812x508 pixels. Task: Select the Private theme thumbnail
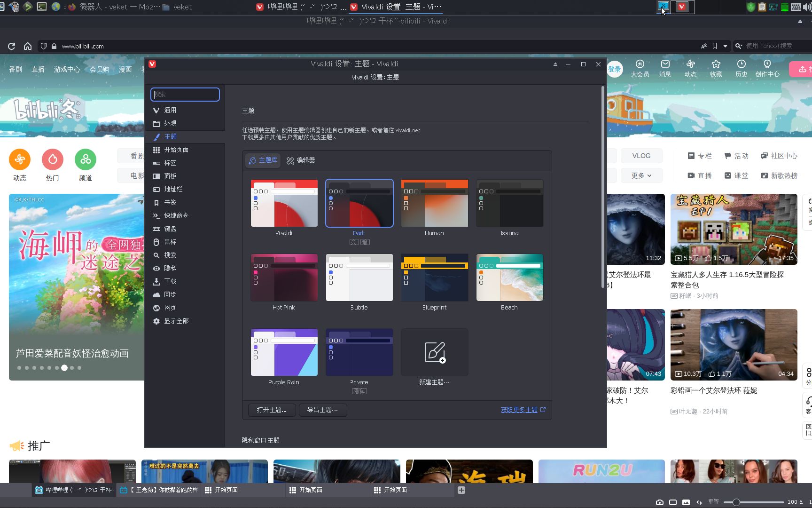pyautogui.click(x=359, y=352)
